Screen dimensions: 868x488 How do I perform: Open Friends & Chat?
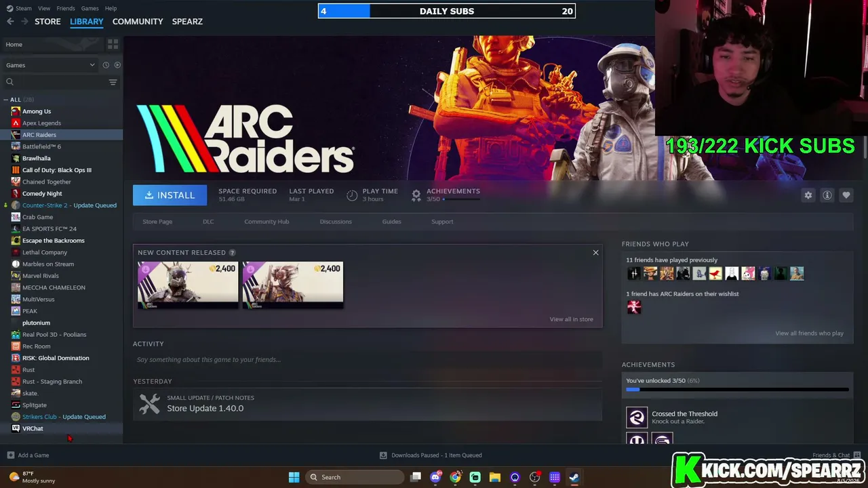(x=836, y=455)
